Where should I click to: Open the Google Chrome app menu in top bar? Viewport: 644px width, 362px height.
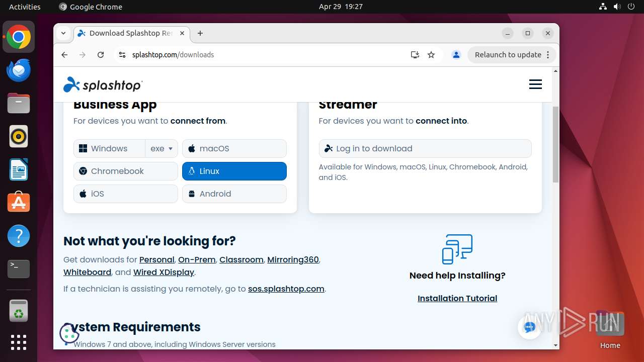(x=91, y=7)
